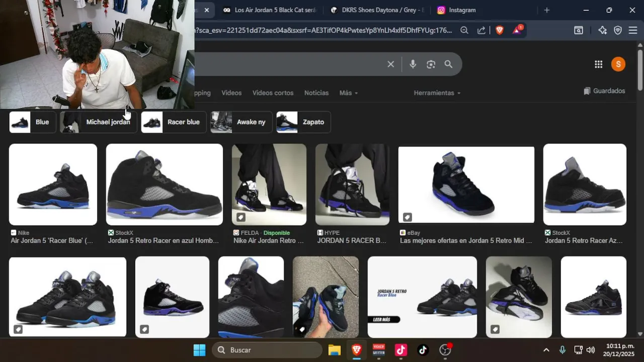Click the browser address bar URL

(325, 30)
